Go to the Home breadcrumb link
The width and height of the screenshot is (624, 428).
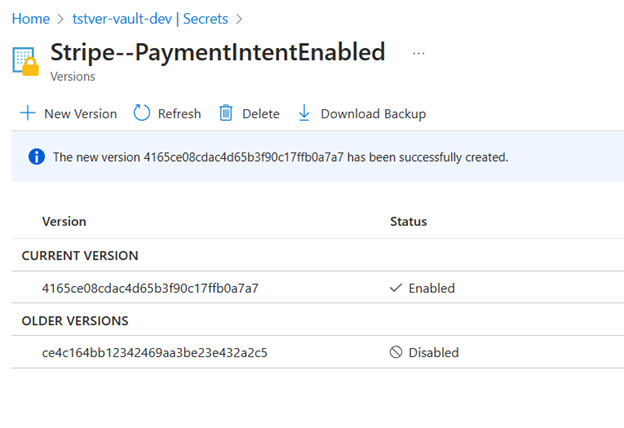pos(29,18)
